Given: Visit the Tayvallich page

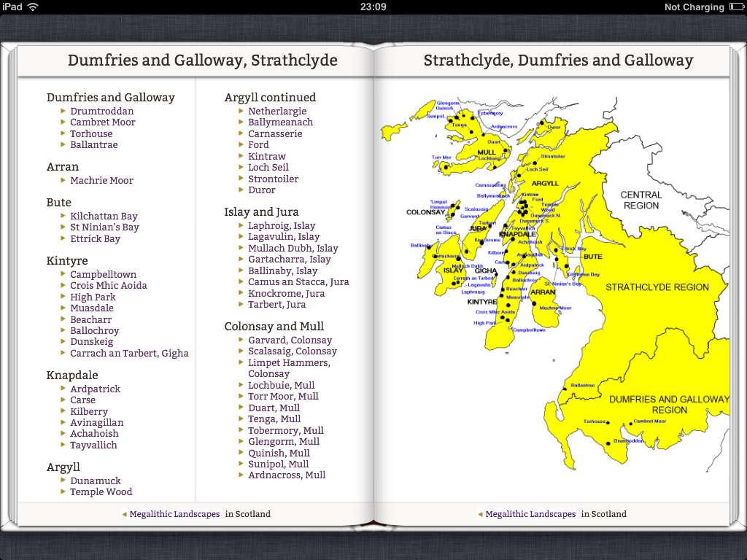Looking at the screenshot, I should [93, 446].
